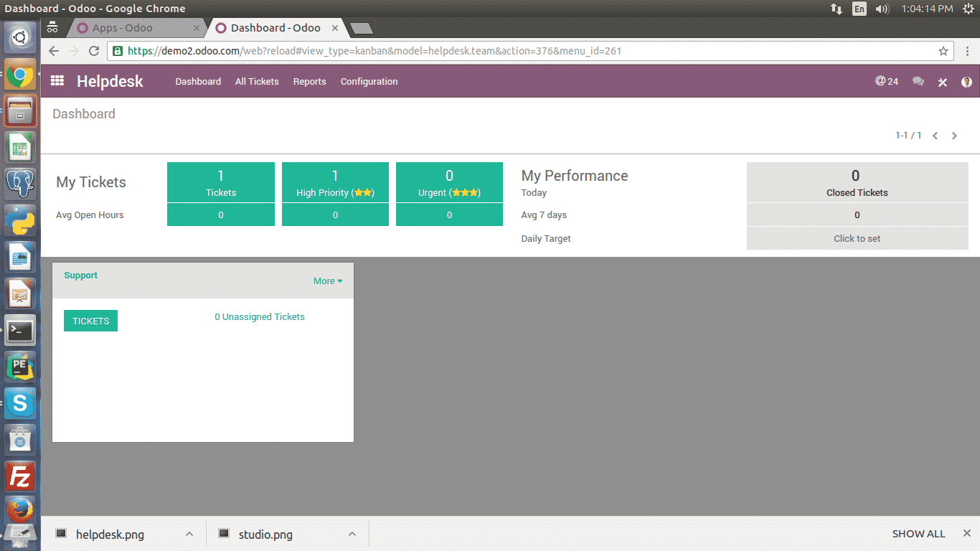Launch PyCharm from the dock

(x=20, y=367)
